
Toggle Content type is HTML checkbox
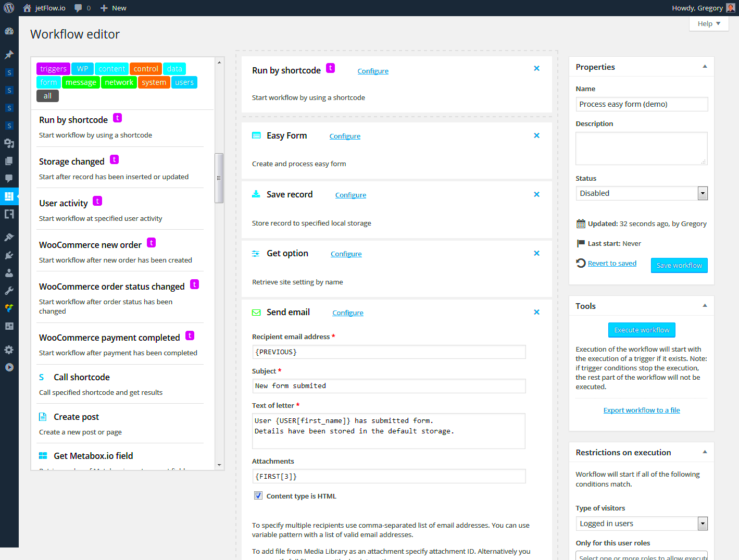258,495
